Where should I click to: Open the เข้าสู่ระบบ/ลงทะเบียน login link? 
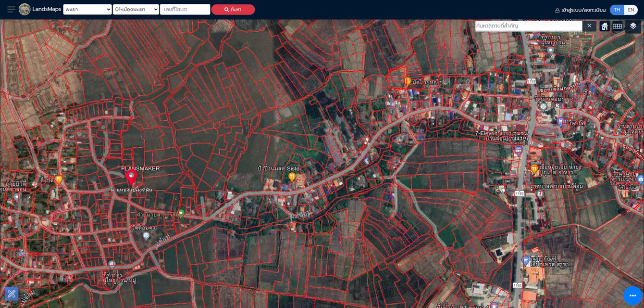click(580, 10)
